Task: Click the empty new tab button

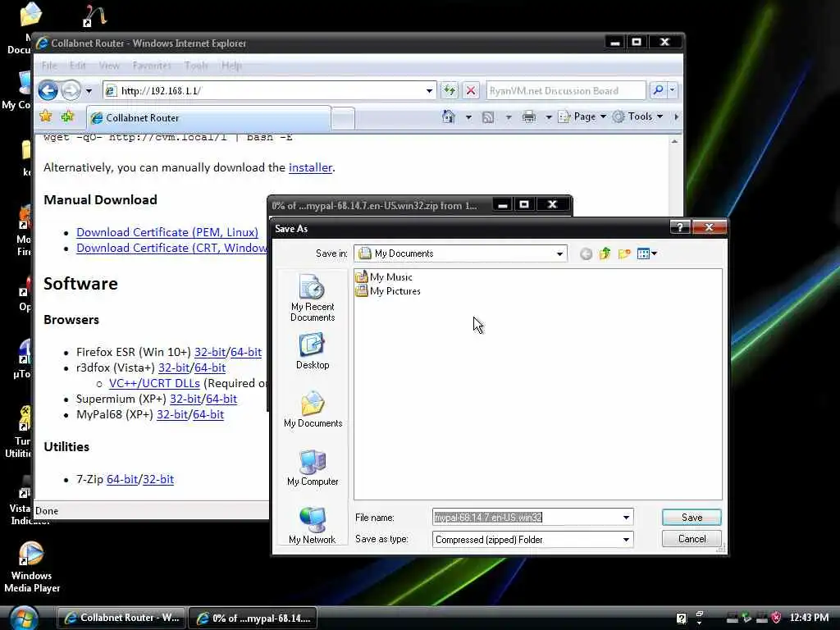Action: [343, 118]
